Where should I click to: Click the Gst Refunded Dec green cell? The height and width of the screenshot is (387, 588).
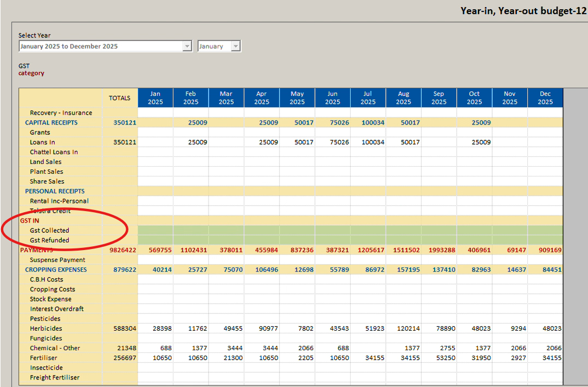pyautogui.click(x=545, y=240)
